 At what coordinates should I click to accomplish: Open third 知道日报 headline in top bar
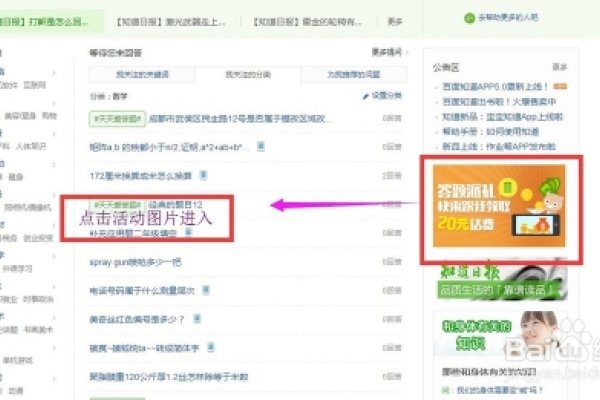pos(307,22)
